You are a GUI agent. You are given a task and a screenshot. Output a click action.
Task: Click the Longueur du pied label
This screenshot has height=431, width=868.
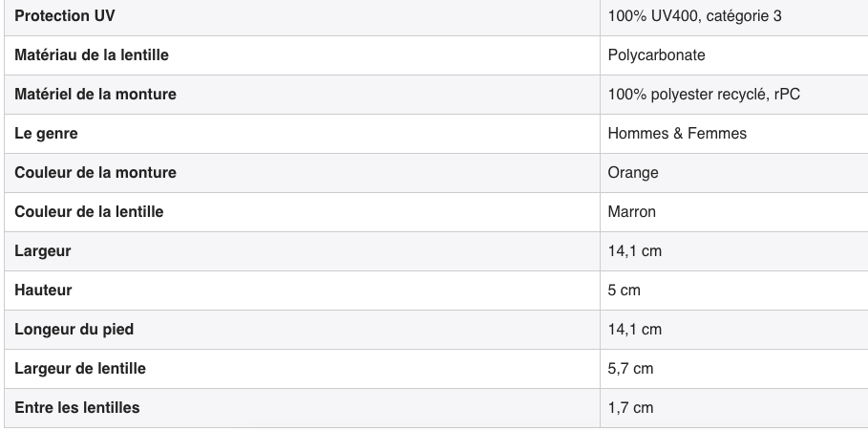(x=74, y=330)
